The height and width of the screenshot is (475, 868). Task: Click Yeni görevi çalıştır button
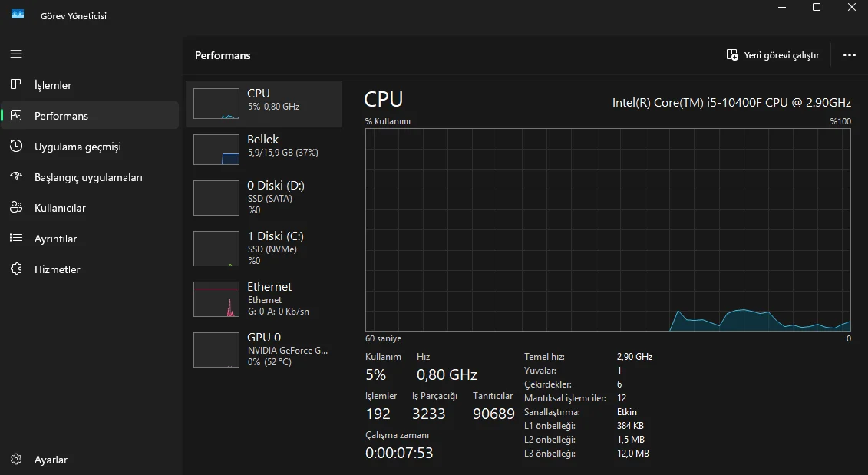coord(773,55)
